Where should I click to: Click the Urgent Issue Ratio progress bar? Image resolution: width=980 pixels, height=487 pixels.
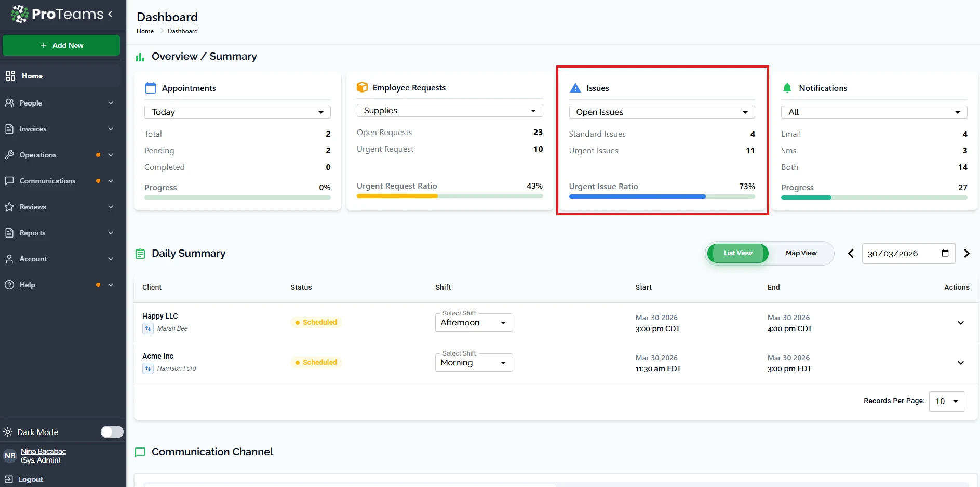(662, 196)
